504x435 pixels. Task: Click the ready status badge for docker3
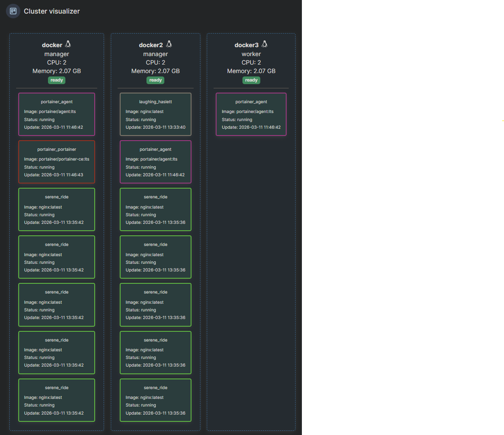click(x=251, y=80)
